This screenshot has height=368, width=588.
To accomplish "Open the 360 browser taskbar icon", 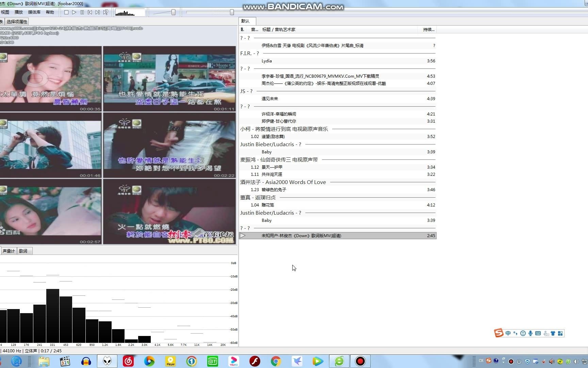I will pyautogui.click(x=339, y=361).
